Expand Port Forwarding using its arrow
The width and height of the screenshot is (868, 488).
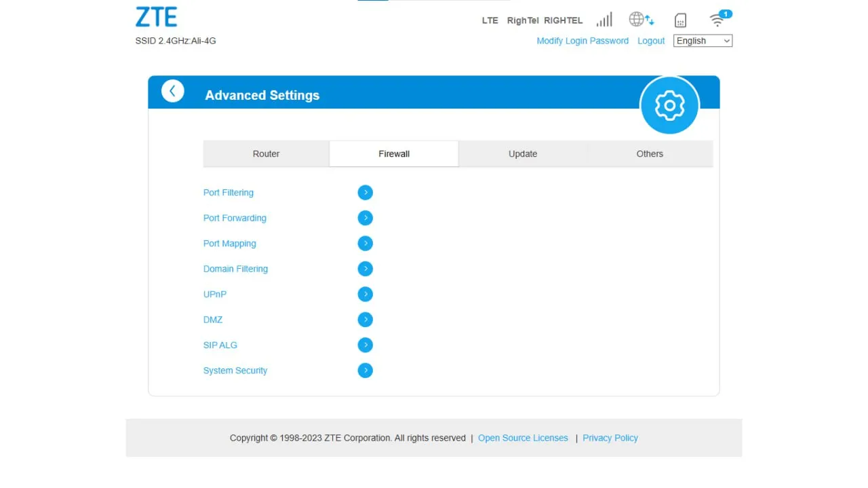point(365,218)
